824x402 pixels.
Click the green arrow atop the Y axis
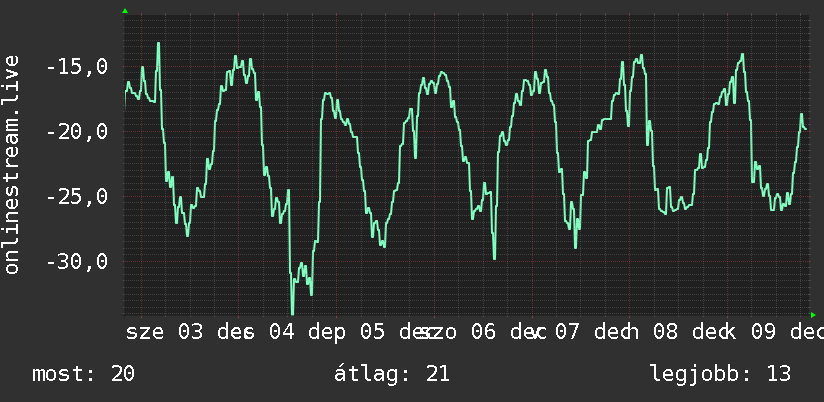click(125, 11)
